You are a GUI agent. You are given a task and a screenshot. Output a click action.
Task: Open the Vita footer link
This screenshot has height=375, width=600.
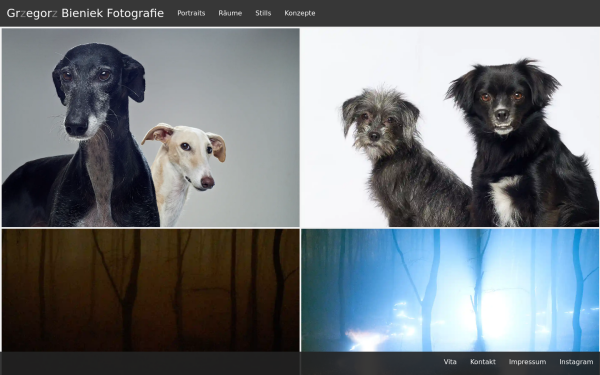450,362
